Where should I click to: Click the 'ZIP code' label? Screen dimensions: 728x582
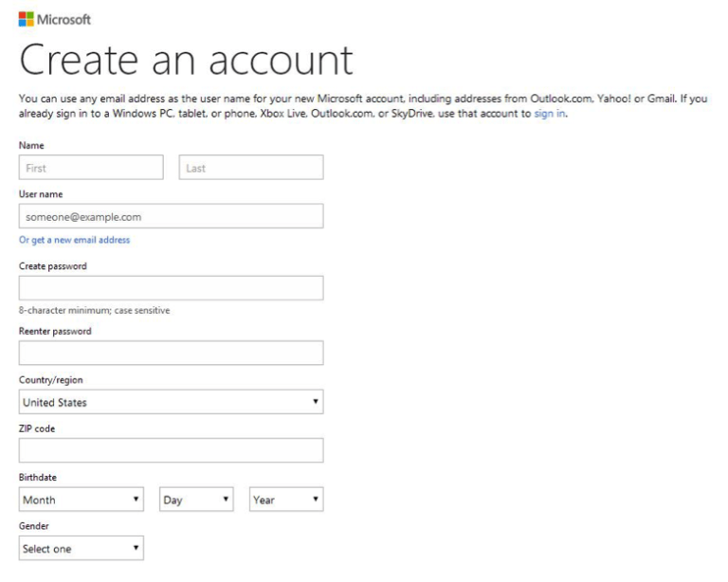(37, 428)
